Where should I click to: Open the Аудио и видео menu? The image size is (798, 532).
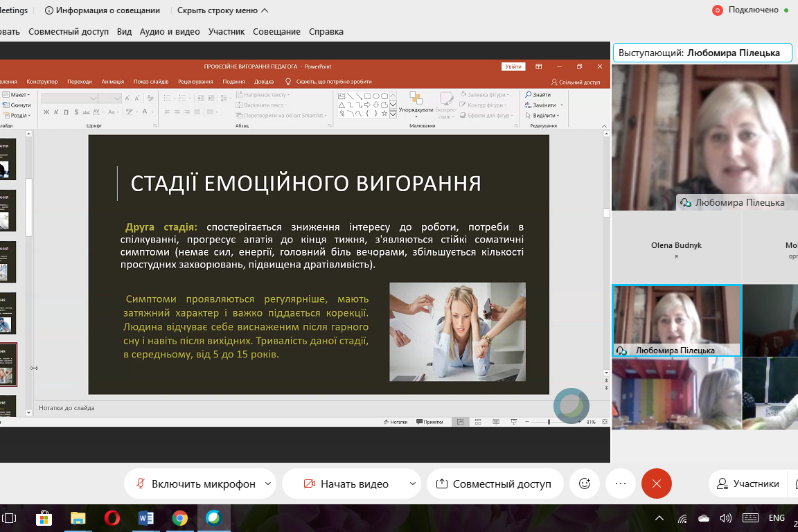click(x=170, y=32)
